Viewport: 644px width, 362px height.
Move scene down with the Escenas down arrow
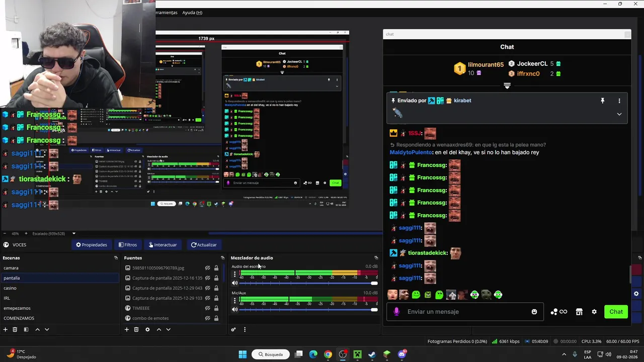coord(47,329)
